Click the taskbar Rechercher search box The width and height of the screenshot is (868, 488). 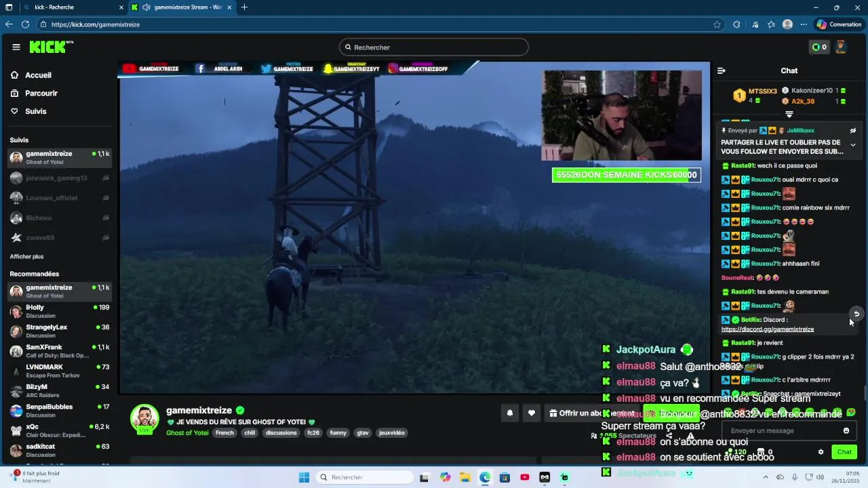click(366, 477)
